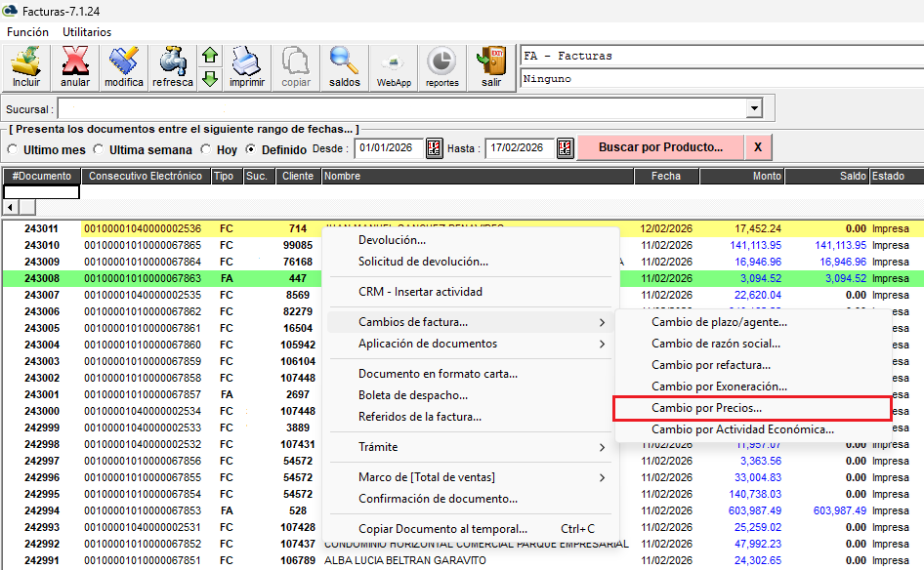Viewport: 924px width, 570px height.
Task: Click the refresca faucet icon
Action: pos(172,67)
